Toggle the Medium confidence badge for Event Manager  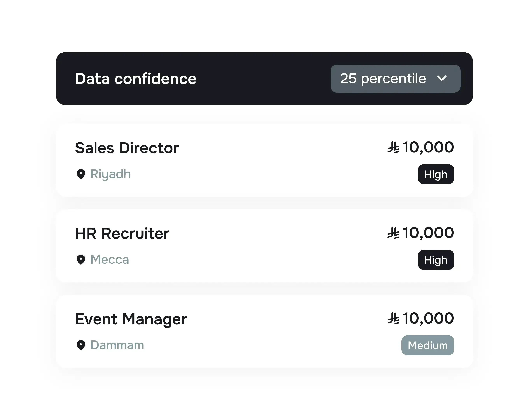[x=428, y=345]
